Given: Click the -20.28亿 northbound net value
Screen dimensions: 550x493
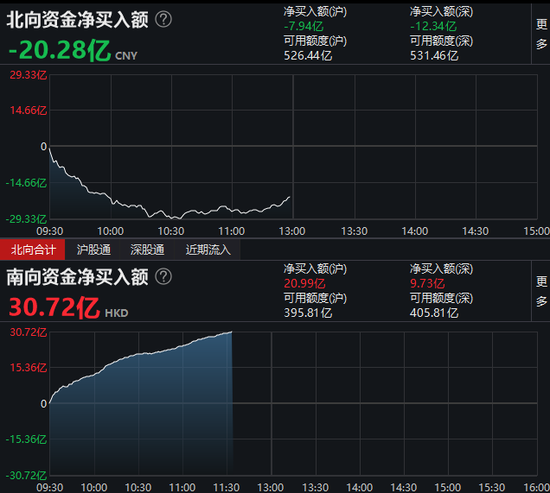Looking at the screenshot, I should tap(60, 50).
